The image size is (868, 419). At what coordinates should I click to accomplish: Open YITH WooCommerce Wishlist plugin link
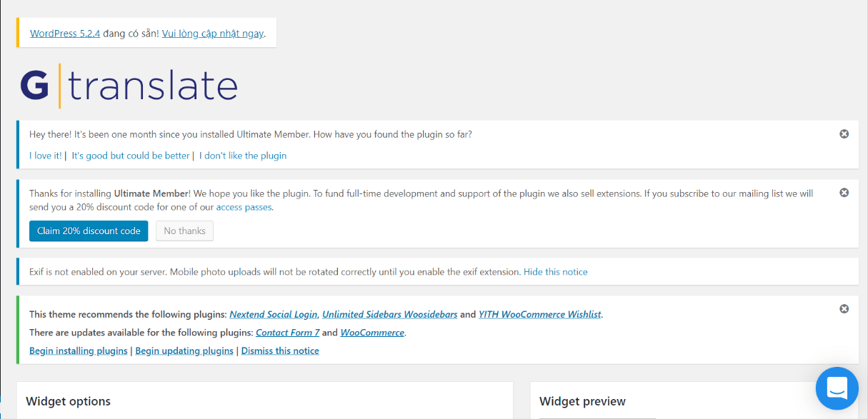pyautogui.click(x=540, y=314)
